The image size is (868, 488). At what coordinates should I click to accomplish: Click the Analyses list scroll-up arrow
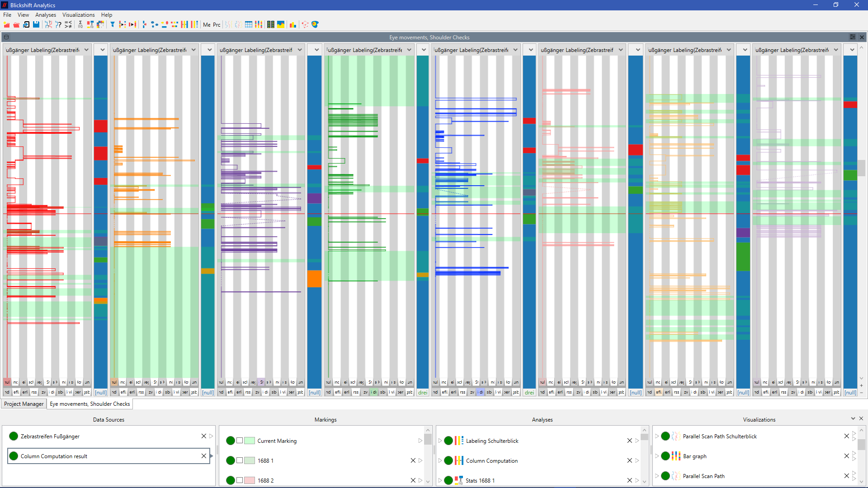click(645, 430)
